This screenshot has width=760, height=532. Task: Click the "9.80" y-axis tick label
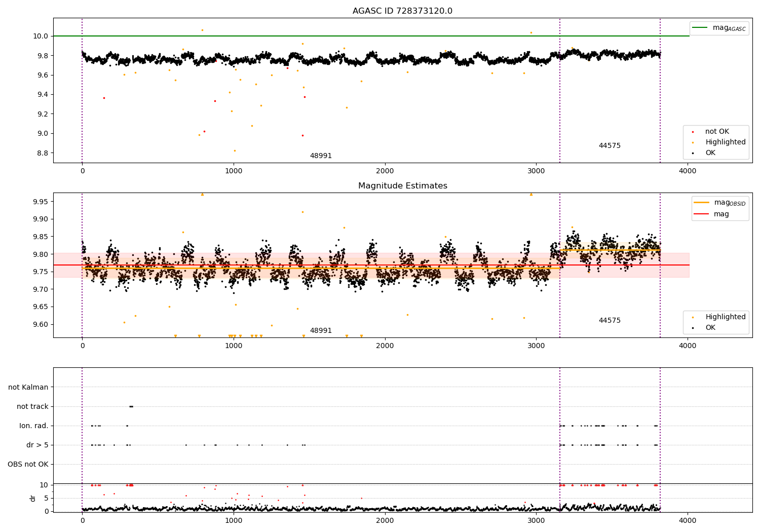point(40,254)
